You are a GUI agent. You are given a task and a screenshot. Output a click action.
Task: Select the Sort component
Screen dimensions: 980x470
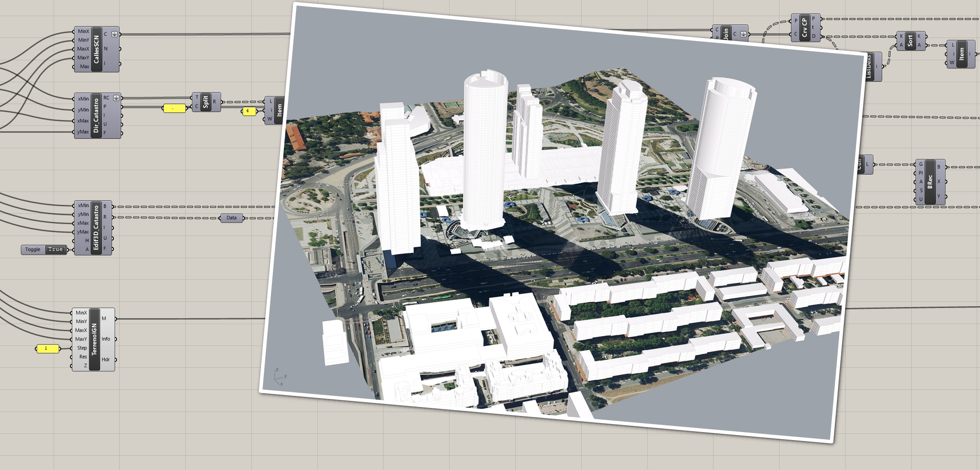pyautogui.click(x=910, y=41)
